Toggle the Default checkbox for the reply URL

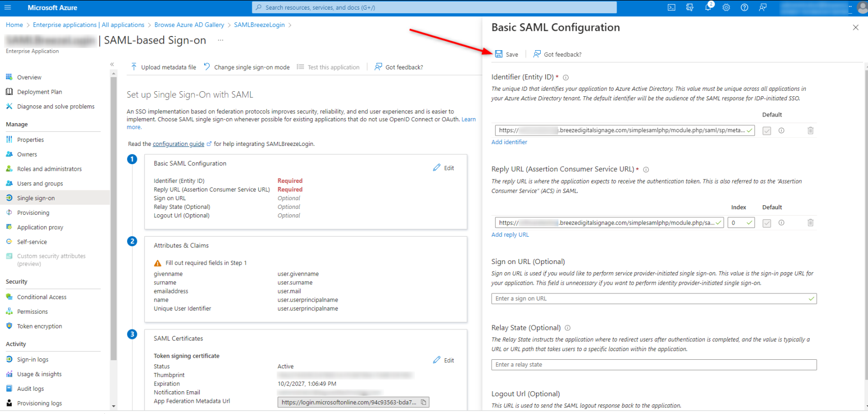point(767,223)
